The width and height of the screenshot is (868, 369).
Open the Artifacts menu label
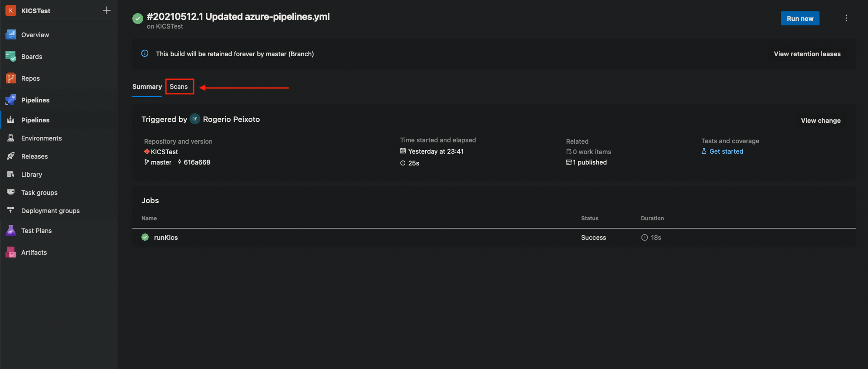(34, 252)
